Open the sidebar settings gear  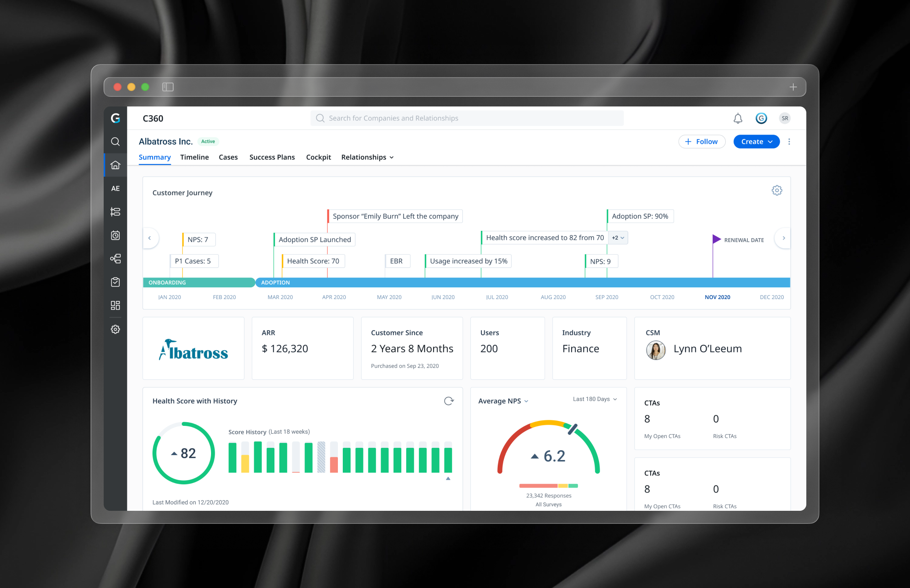pyautogui.click(x=115, y=329)
